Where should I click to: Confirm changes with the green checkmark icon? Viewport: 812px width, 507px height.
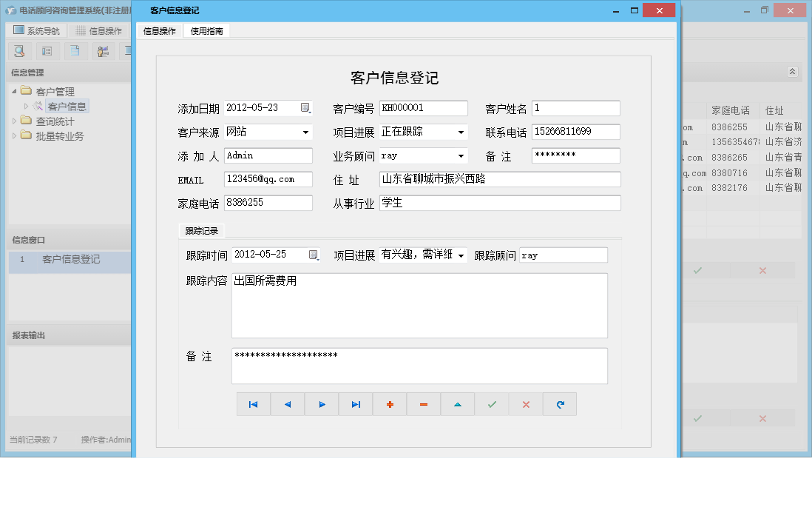tap(492, 404)
